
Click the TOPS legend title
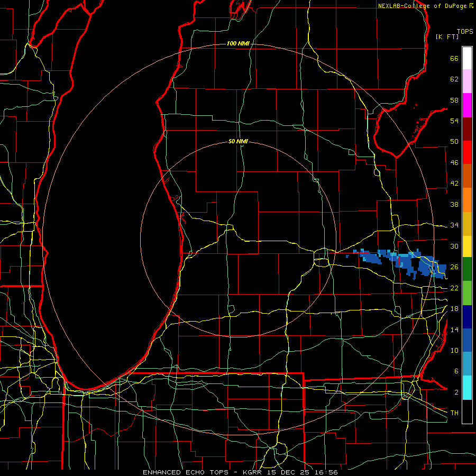coord(465,32)
